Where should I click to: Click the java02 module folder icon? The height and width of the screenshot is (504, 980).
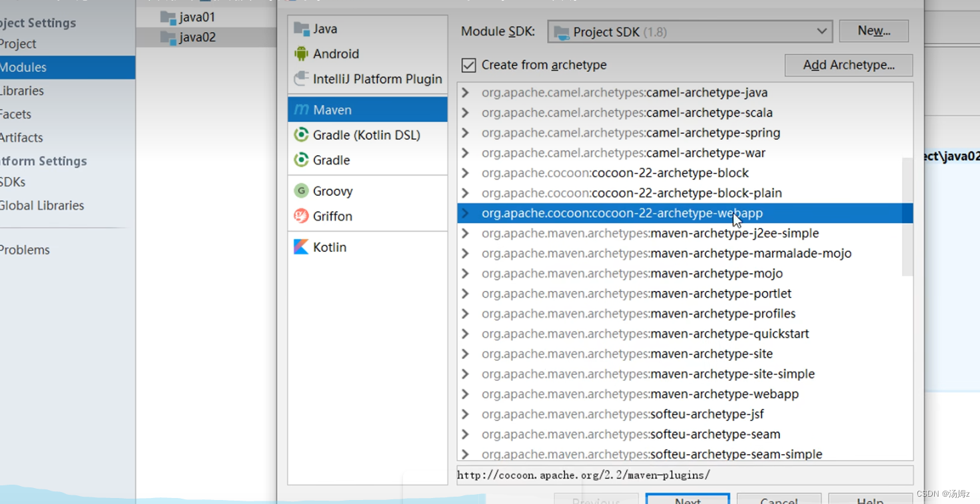pos(168,37)
